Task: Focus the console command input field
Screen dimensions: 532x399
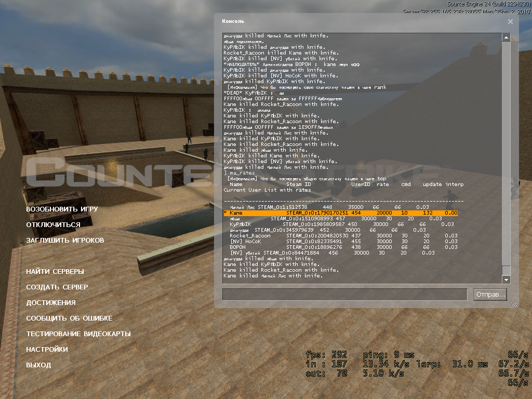Action: (x=345, y=294)
